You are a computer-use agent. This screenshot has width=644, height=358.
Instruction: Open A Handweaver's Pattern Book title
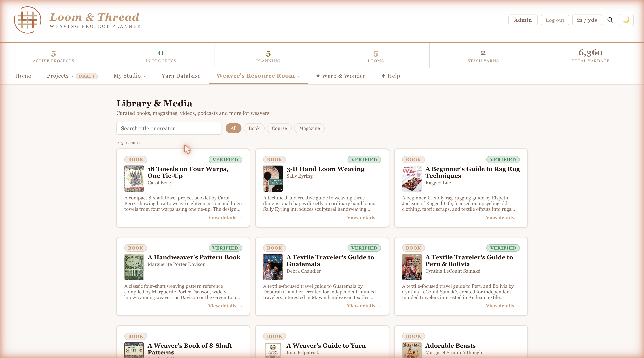pyautogui.click(x=194, y=257)
